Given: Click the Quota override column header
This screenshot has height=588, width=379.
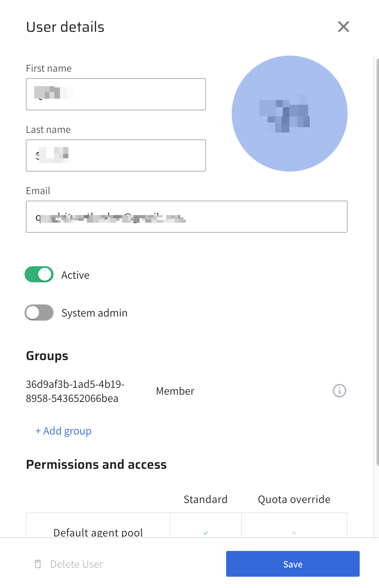Looking at the screenshot, I should pos(294,499).
